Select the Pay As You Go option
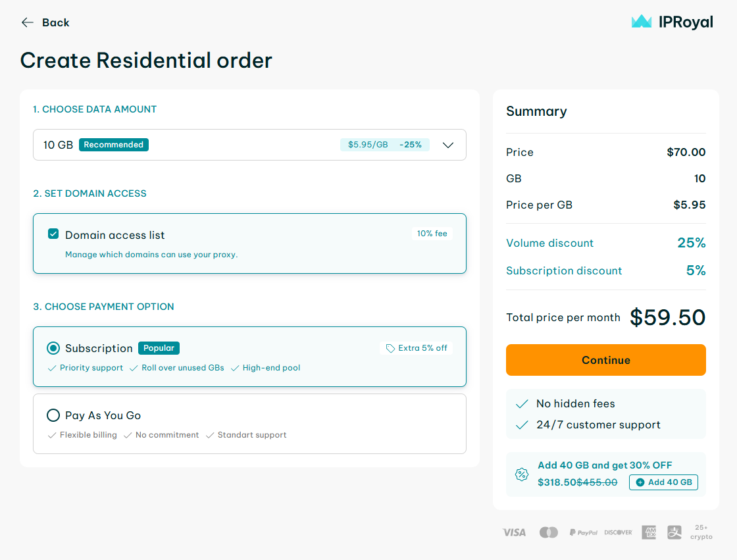The image size is (737, 560). tap(53, 415)
